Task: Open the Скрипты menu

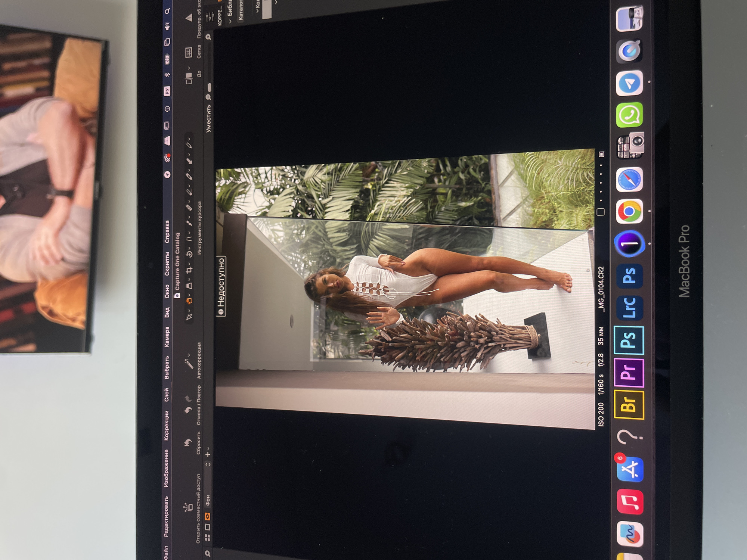Action: (x=167, y=264)
